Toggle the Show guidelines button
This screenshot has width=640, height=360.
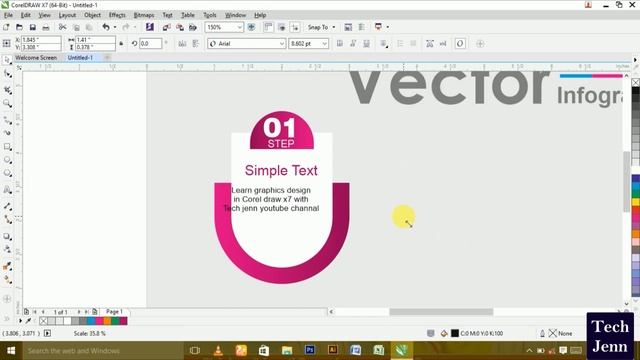[x=294, y=27]
